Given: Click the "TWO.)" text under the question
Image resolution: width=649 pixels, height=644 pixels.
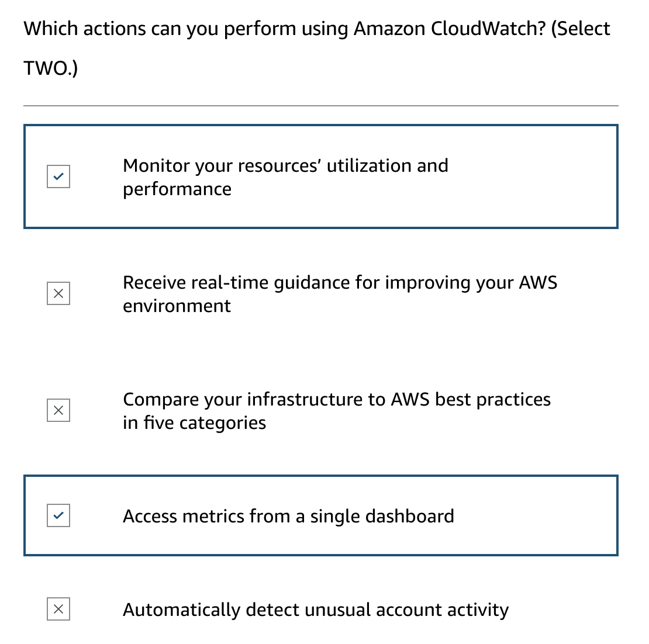Looking at the screenshot, I should 50,68.
